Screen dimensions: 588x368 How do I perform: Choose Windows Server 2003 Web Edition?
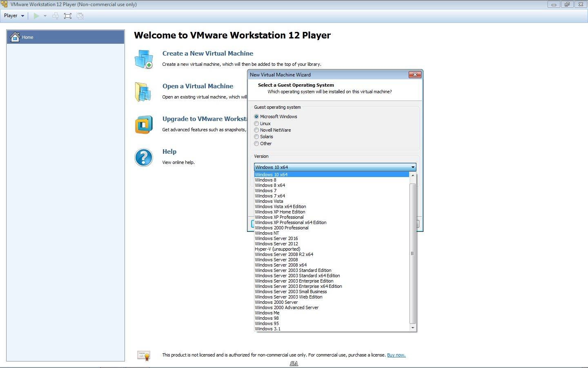click(x=332, y=297)
